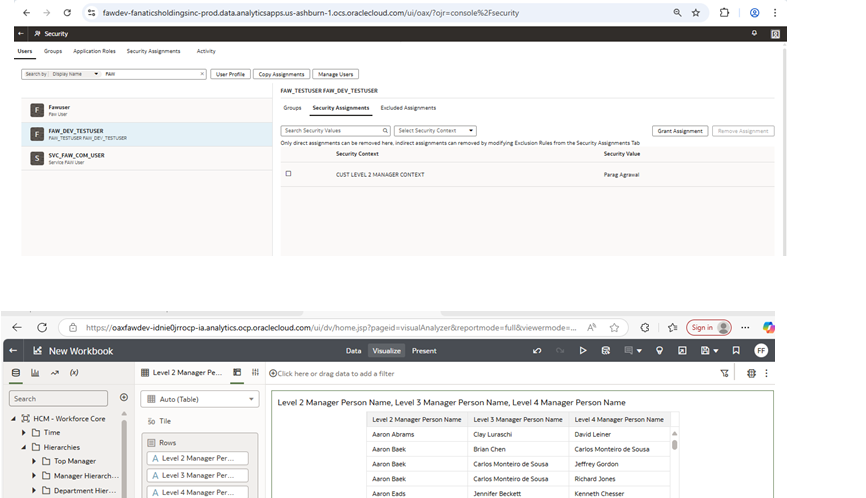Click the table's vertical scrollbar thumb
The image size is (866, 498).
coord(674,444)
